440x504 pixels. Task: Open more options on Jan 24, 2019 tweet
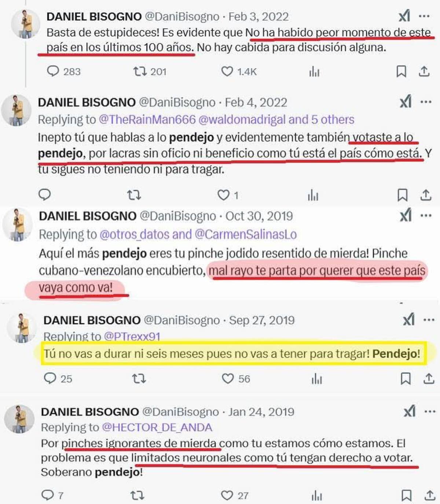point(430,412)
